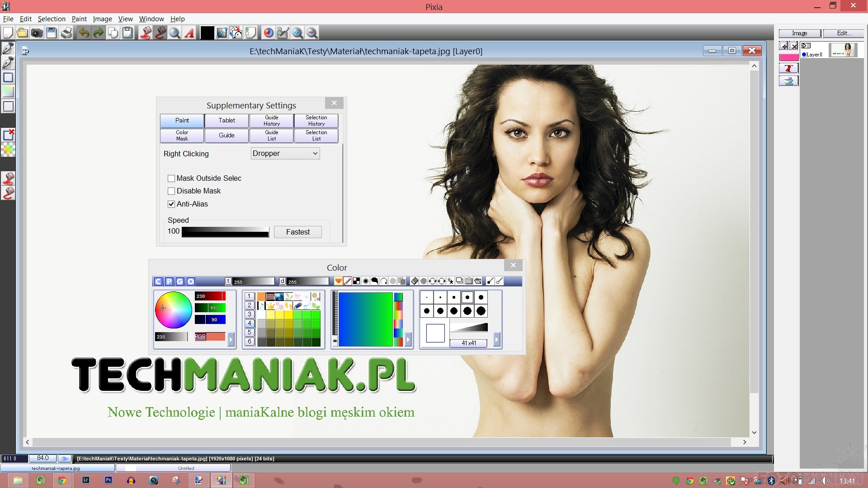
Task: Switch to the Tablet settings tab
Action: coord(226,120)
